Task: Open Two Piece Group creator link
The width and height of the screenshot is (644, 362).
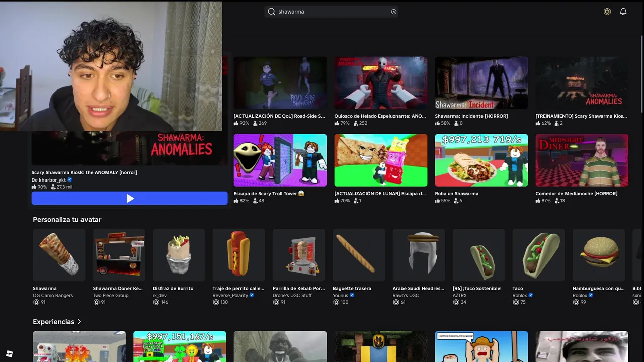Action: 111,296
